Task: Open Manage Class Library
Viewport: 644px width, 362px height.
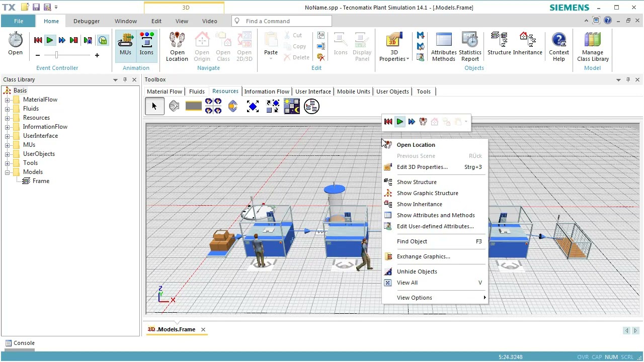Action: point(593,47)
